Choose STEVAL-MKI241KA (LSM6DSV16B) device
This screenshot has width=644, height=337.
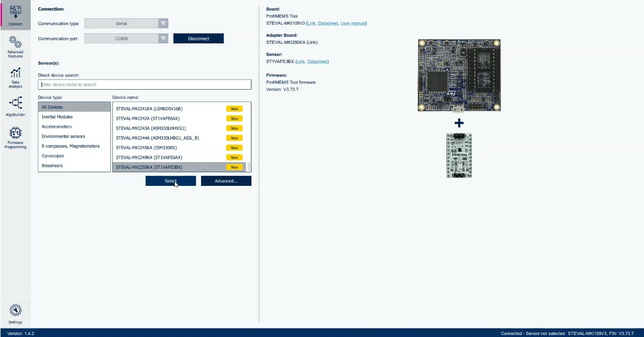[179, 109]
